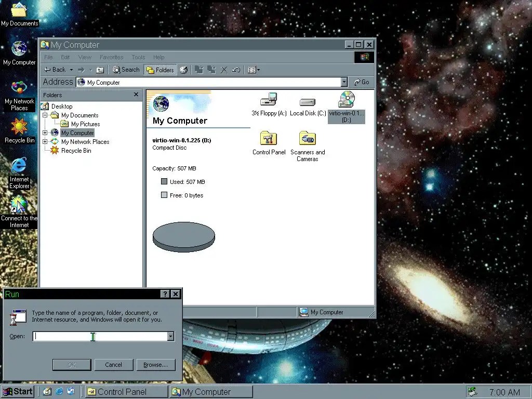Open the Search pane from the toolbar
Viewport: 532px width, 399px height.
(126, 70)
